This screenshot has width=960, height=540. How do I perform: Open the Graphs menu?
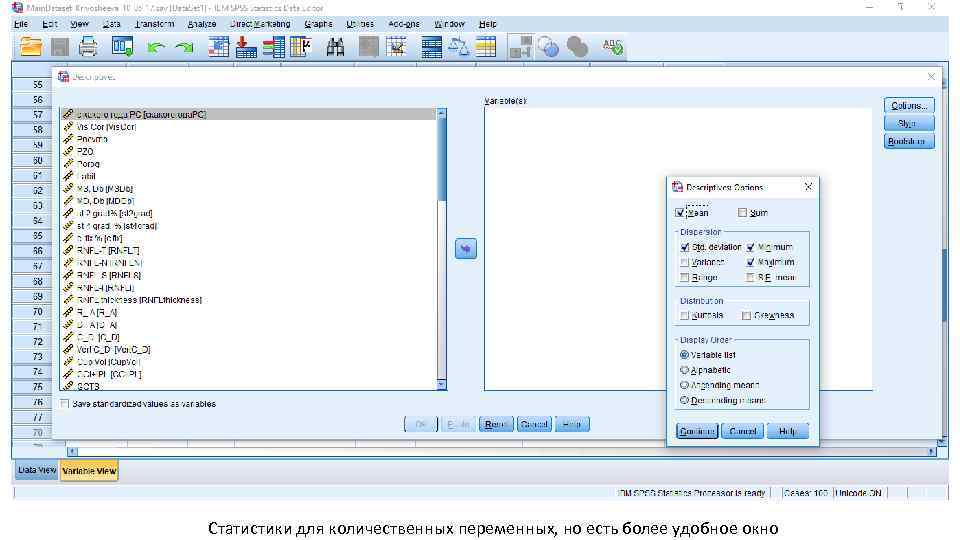pyautogui.click(x=318, y=24)
